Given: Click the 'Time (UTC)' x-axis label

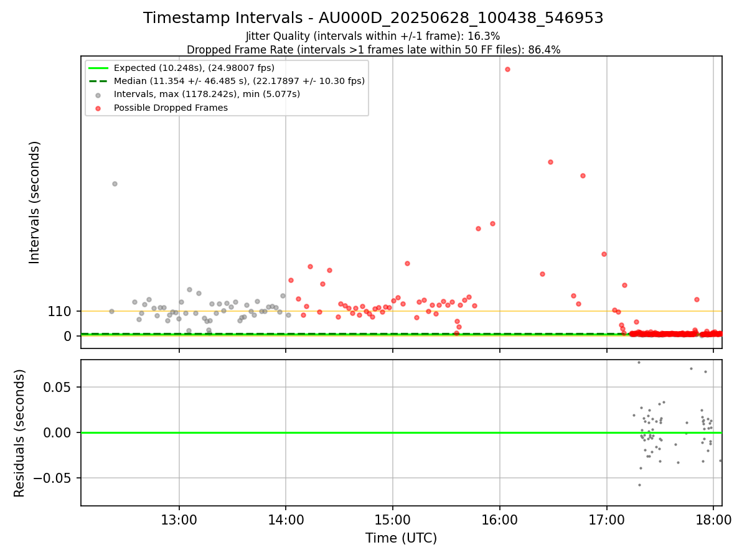Looking at the screenshot, I should pyautogui.click(x=401, y=538).
